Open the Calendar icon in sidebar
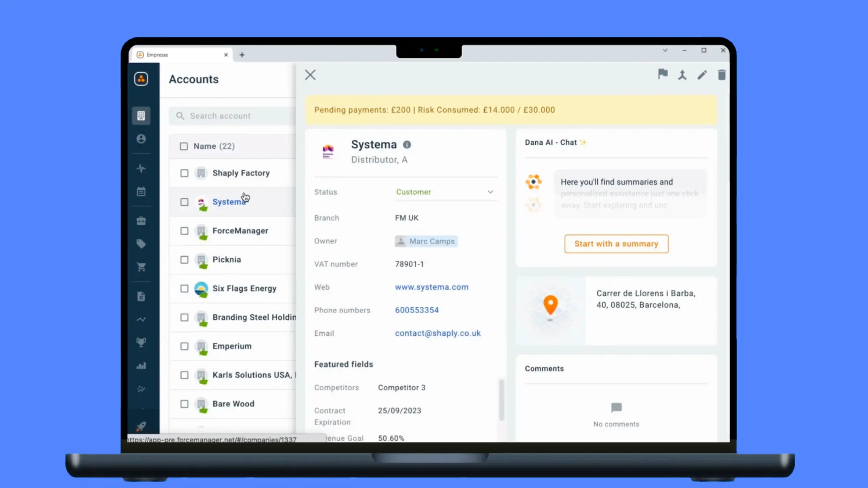 pos(141,192)
